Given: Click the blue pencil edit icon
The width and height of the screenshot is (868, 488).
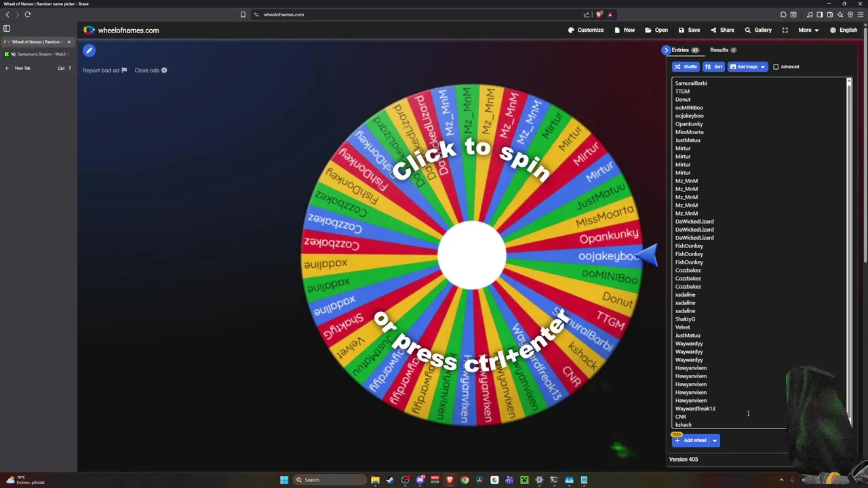Looking at the screenshot, I should 89,50.
